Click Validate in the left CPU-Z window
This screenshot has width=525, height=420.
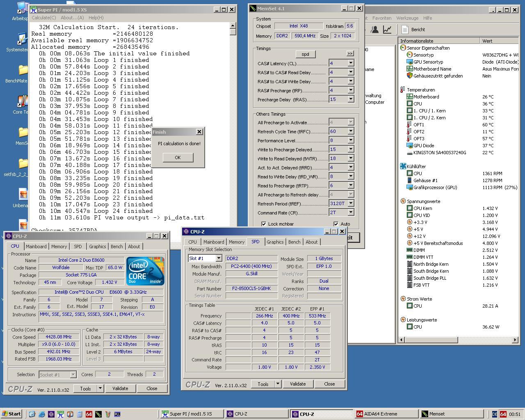[120, 388]
